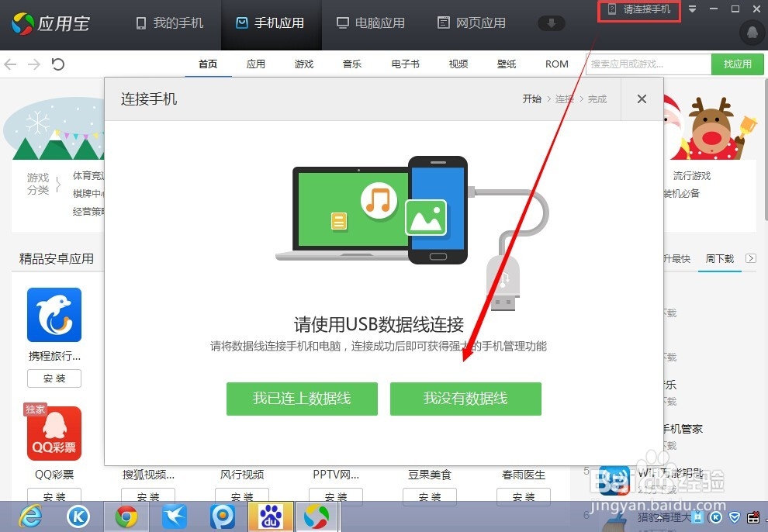Screen dimensions: 768x532
Task: Click the 春雨医生 app name
Action: [x=524, y=475]
